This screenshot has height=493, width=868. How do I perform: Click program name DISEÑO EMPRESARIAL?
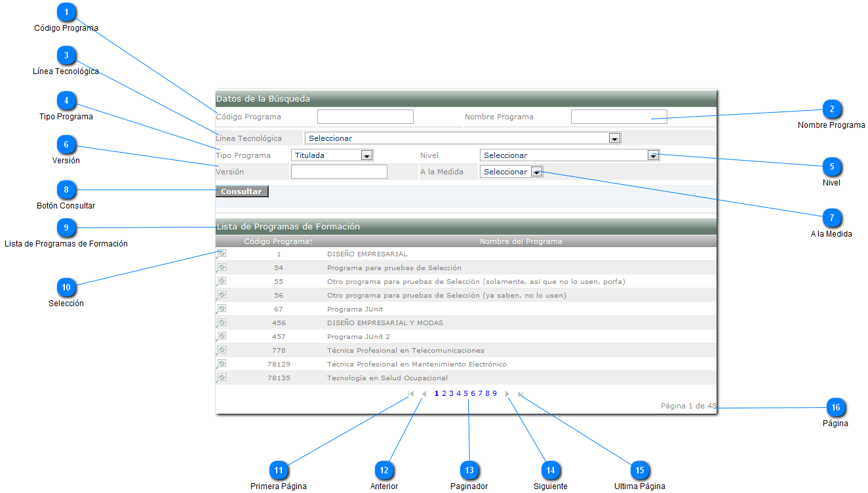pos(367,254)
